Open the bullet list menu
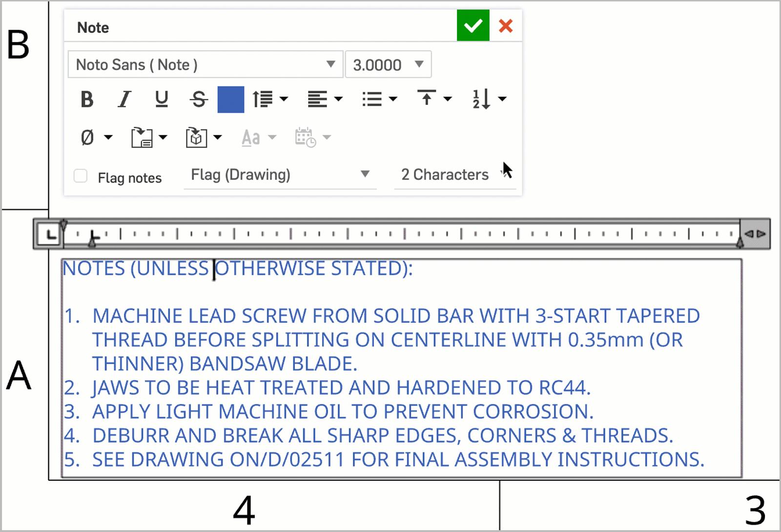 pyautogui.click(x=379, y=100)
